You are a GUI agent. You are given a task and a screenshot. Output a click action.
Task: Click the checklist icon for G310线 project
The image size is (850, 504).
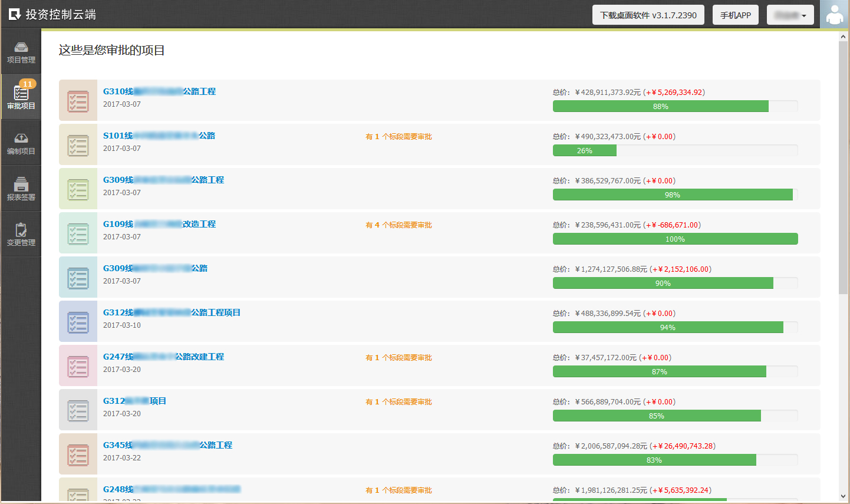tap(78, 100)
